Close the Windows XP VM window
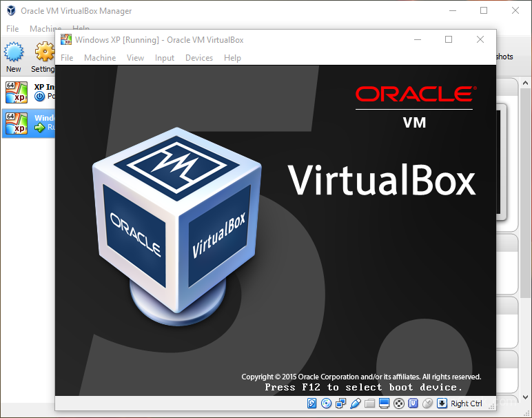The image size is (532, 418). click(480, 39)
